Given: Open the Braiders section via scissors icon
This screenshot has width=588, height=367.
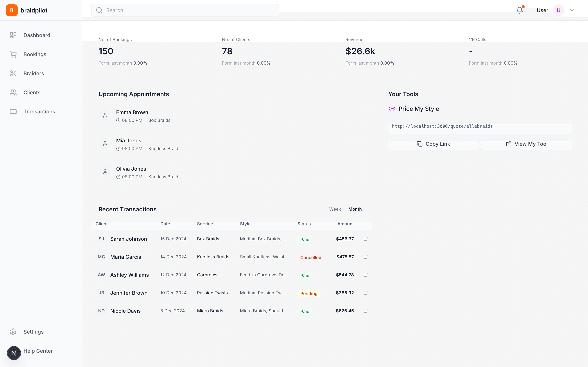Looking at the screenshot, I should tap(13, 73).
